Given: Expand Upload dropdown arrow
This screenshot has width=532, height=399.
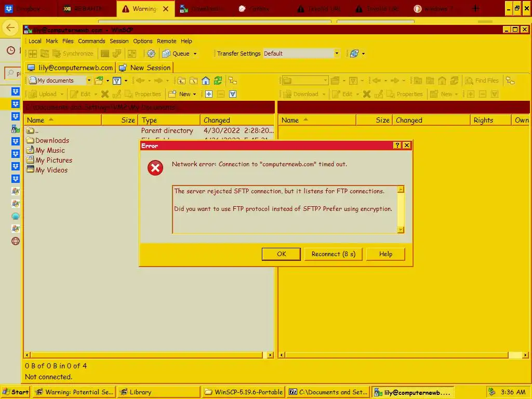Looking at the screenshot, I should 62,94.
